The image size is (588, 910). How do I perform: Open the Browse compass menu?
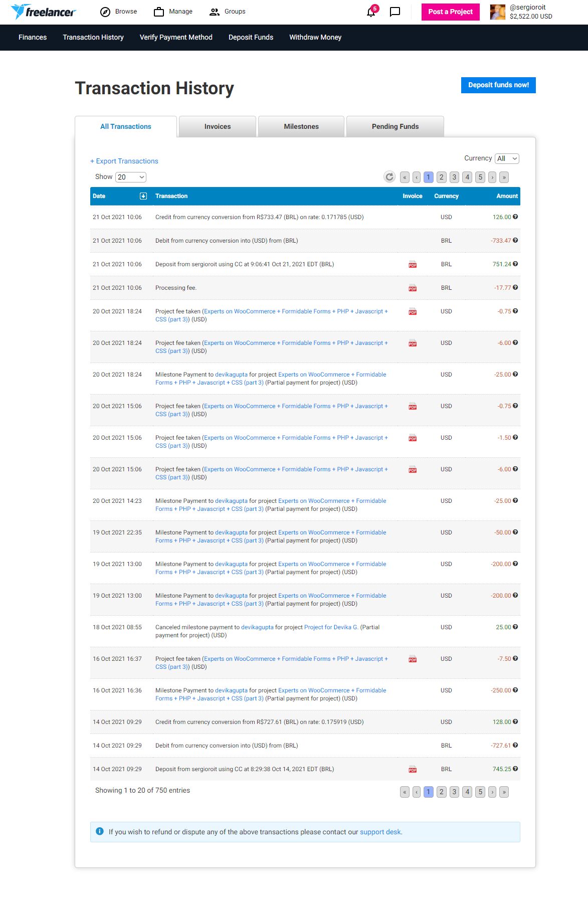tap(119, 12)
